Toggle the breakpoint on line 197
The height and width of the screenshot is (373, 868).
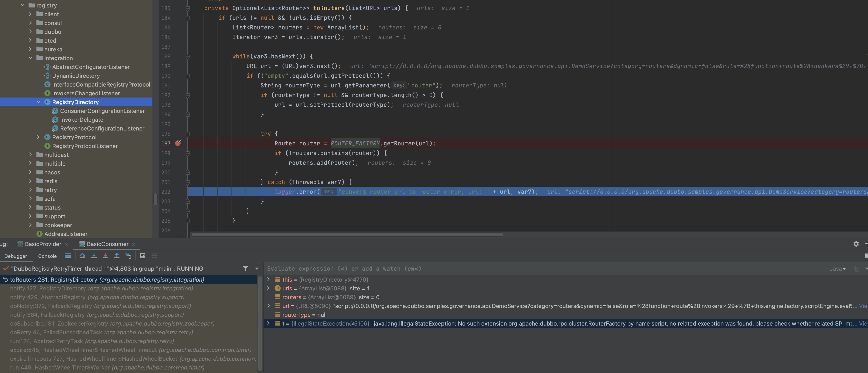(178, 143)
